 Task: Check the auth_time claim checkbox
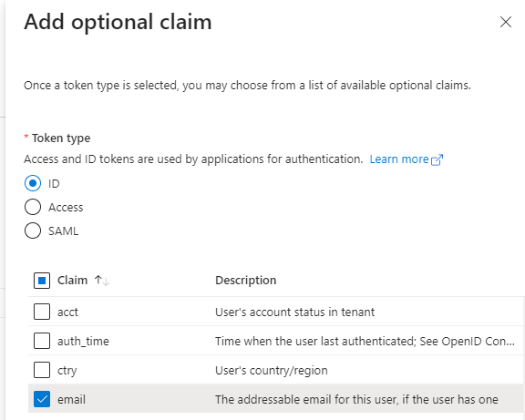click(42, 341)
